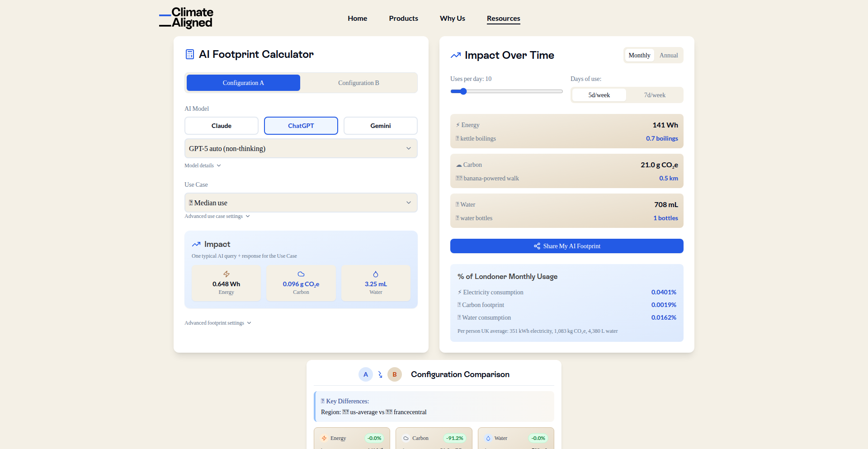This screenshot has height=449, width=868.
Task: Switch to Configuration B
Action: tap(359, 83)
